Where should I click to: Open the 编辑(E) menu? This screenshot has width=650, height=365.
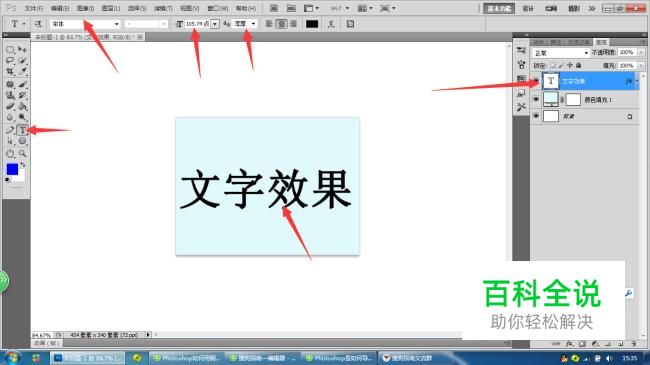click(x=60, y=8)
